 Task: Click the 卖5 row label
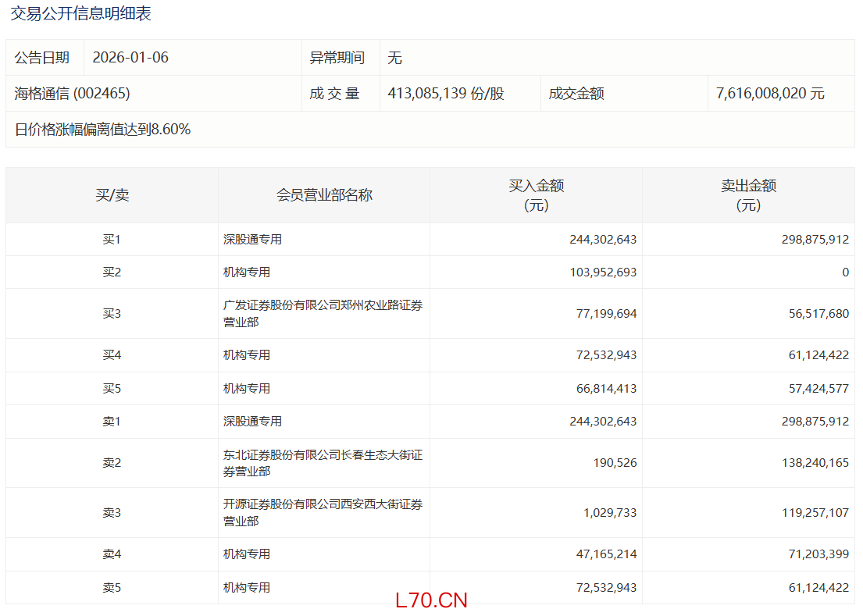click(x=112, y=587)
